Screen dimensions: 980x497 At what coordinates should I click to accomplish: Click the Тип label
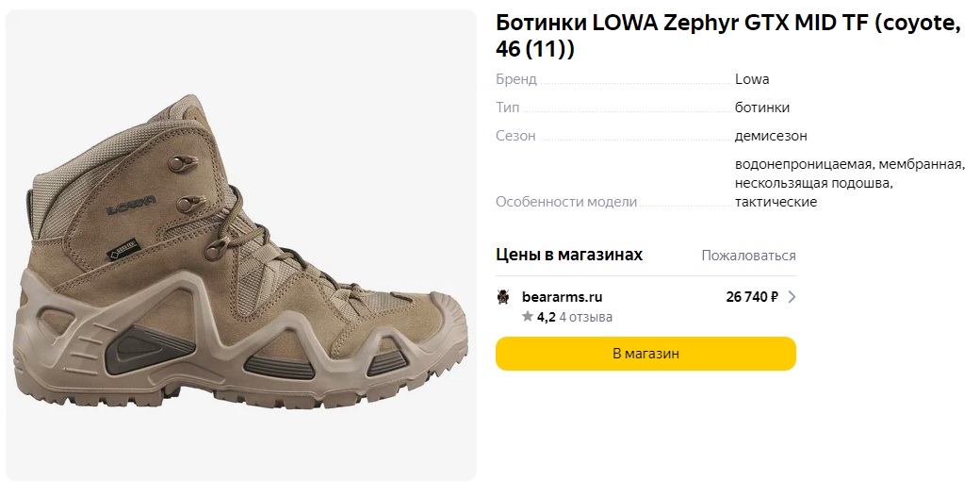pos(507,108)
